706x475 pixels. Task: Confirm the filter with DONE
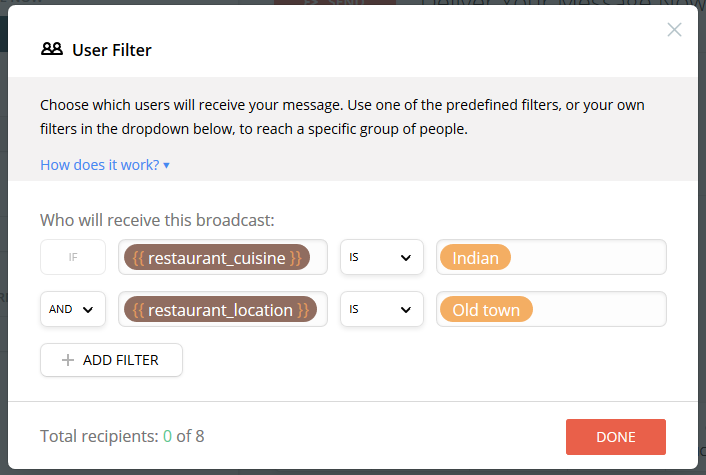tap(616, 437)
